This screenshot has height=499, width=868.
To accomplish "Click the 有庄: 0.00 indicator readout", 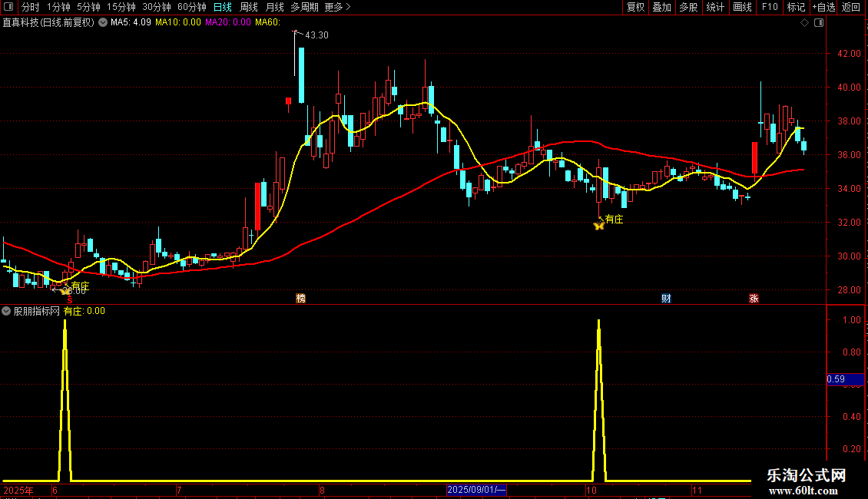I will click(x=84, y=312).
